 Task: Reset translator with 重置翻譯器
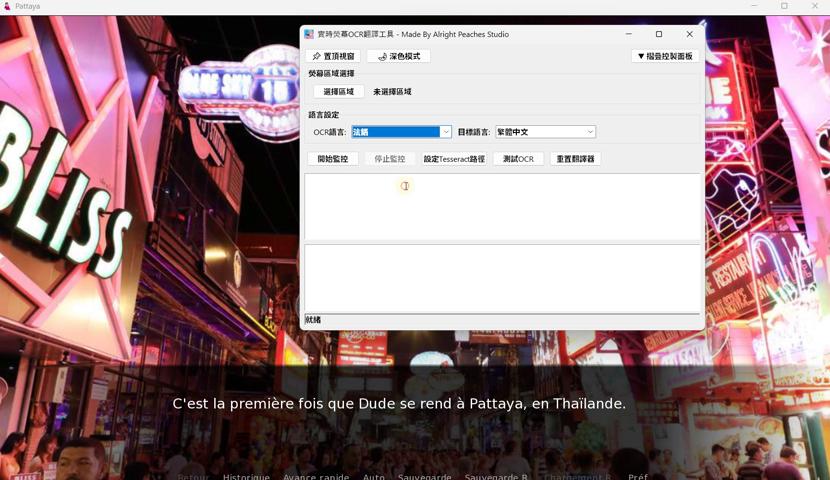tap(575, 159)
